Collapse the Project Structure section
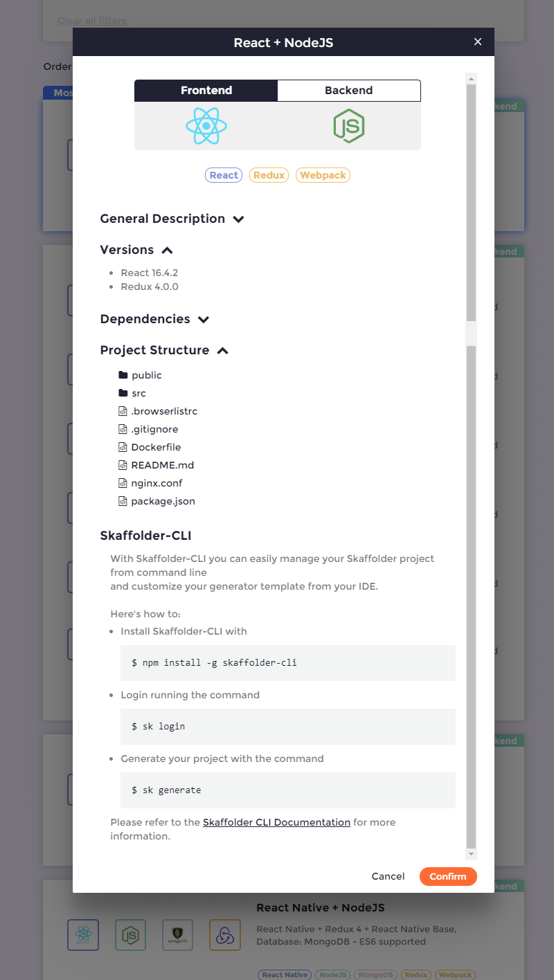 click(x=222, y=351)
